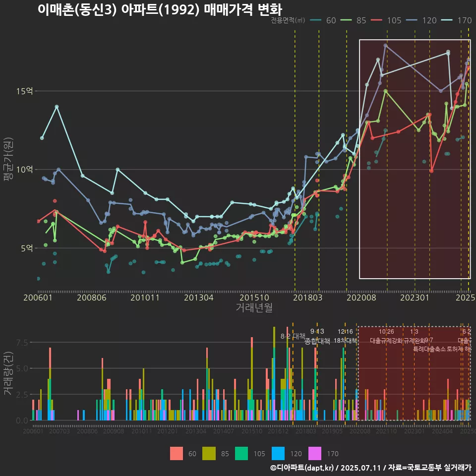
Task: Click the 200703 label on volume chart x-axis
Action: coord(59,431)
